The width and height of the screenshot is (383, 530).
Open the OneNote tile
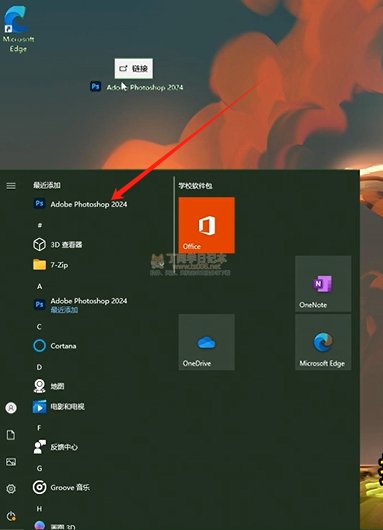tap(323, 284)
